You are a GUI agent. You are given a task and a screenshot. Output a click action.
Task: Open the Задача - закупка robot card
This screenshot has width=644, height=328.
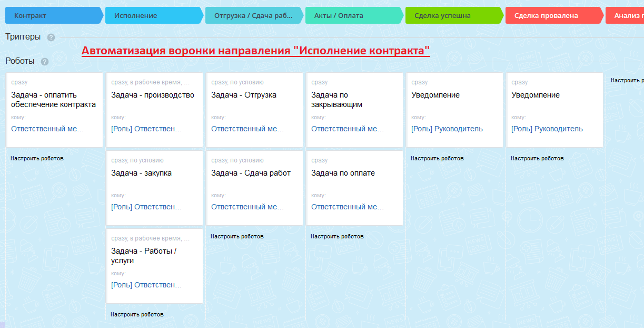click(154, 188)
